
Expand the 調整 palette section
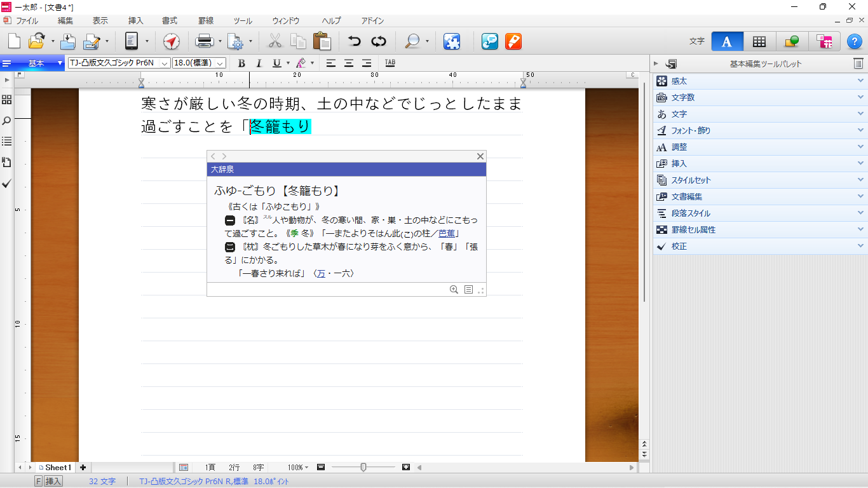tap(760, 147)
